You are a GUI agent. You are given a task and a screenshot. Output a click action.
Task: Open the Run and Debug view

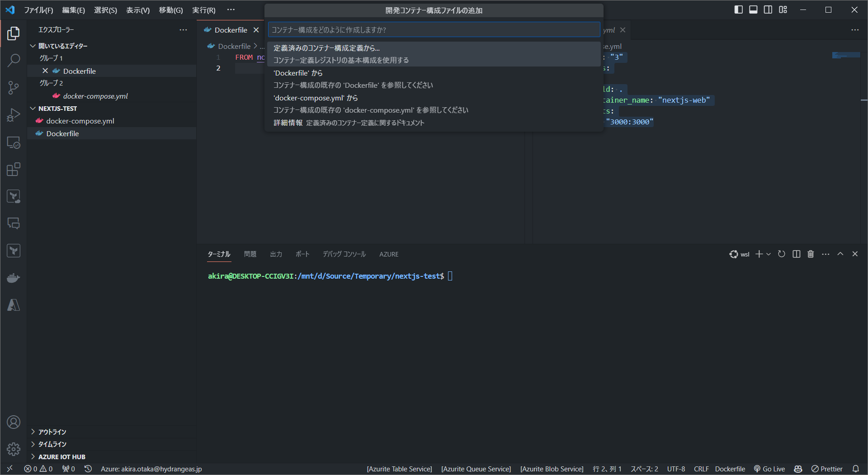pyautogui.click(x=14, y=115)
